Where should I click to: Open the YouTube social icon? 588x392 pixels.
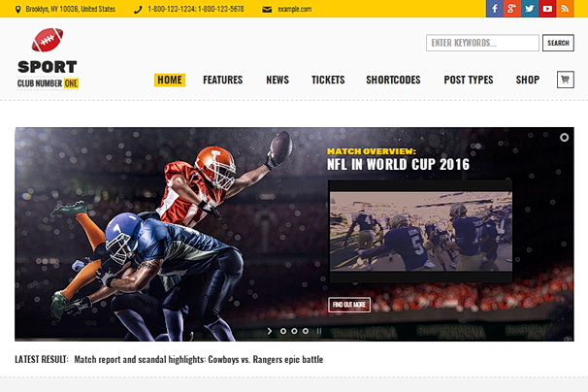[x=547, y=9]
